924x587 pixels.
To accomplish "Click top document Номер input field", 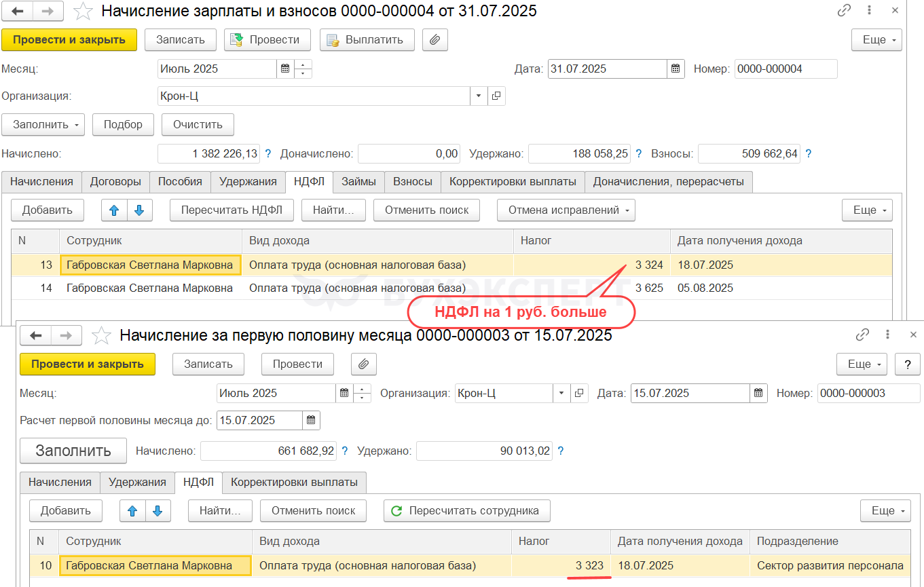I will (786, 69).
